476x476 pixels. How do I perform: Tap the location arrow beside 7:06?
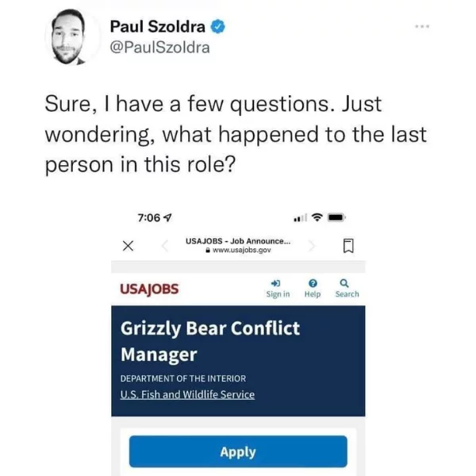[x=167, y=217]
